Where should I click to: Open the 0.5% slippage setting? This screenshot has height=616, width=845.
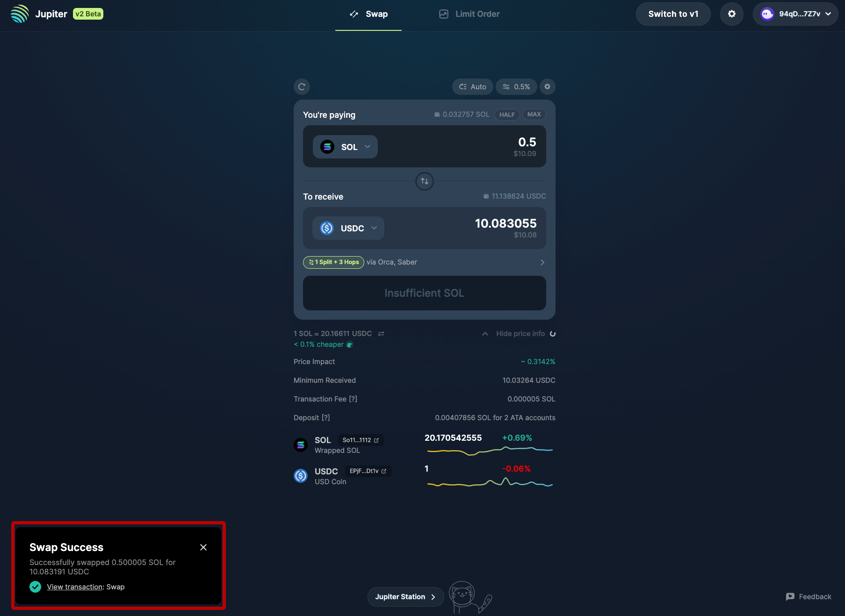click(516, 86)
